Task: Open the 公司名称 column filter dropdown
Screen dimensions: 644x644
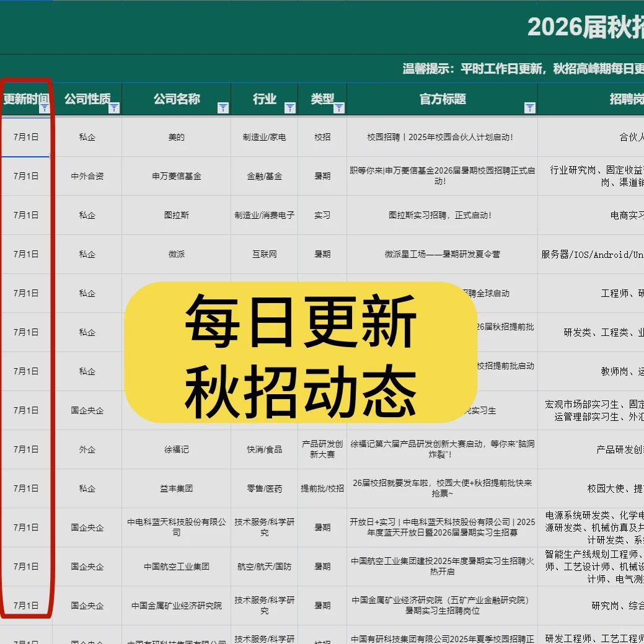Action: click(x=223, y=108)
